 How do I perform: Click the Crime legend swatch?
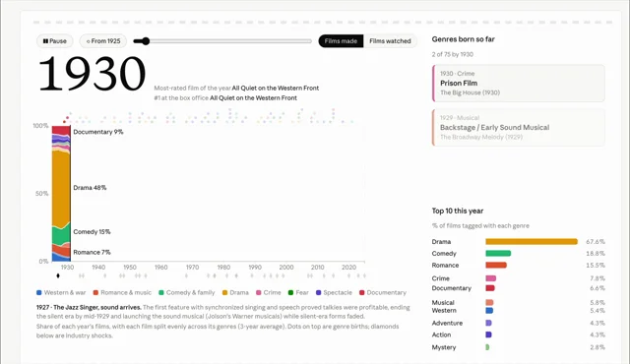click(x=259, y=292)
